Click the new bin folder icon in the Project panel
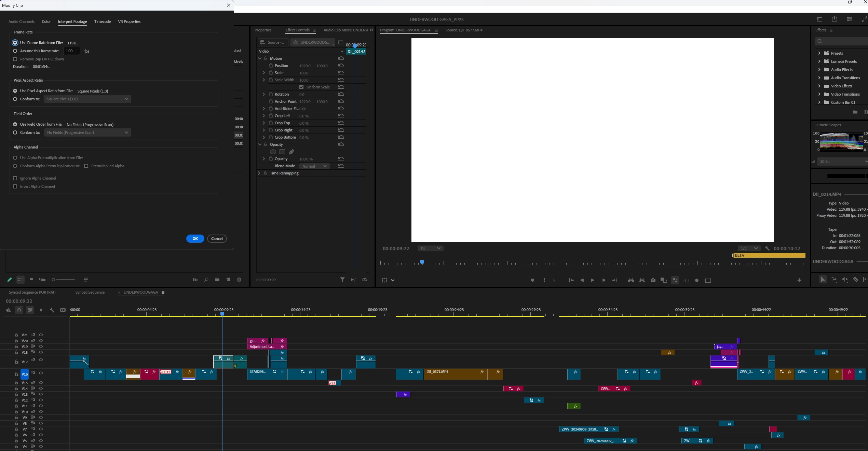868x451 pixels. click(x=217, y=280)
